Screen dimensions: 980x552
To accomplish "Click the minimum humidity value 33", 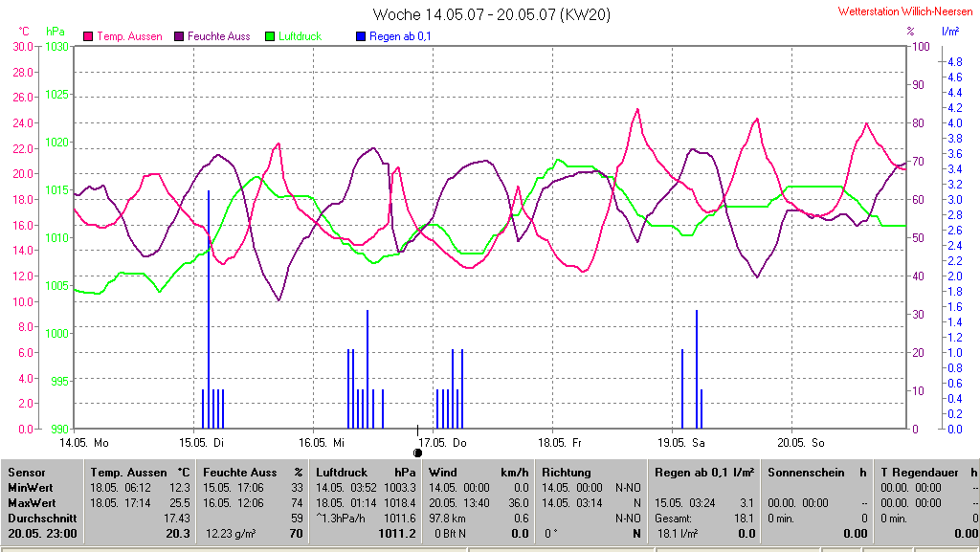I will 297,488.
